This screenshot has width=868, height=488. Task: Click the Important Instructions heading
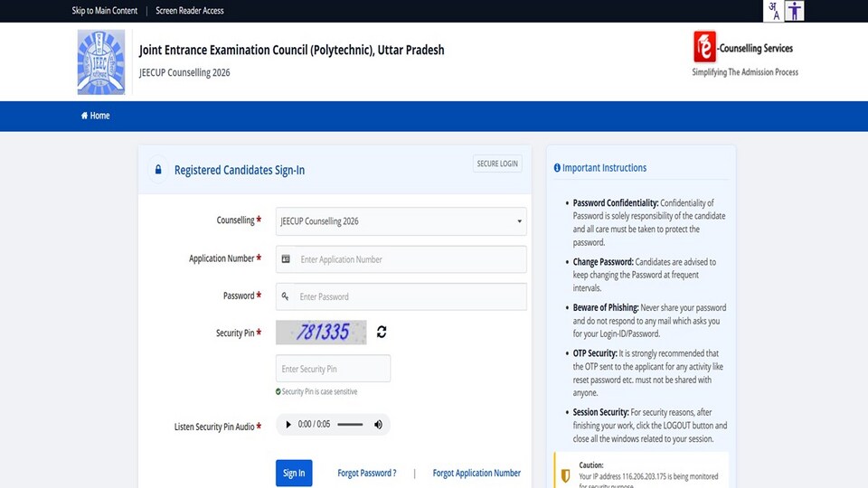604,168
